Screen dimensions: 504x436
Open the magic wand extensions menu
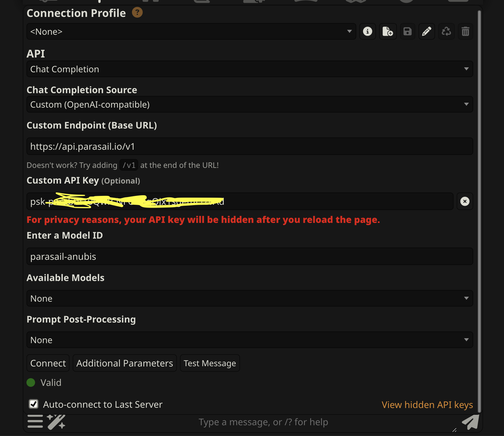[x=56, y=421]
